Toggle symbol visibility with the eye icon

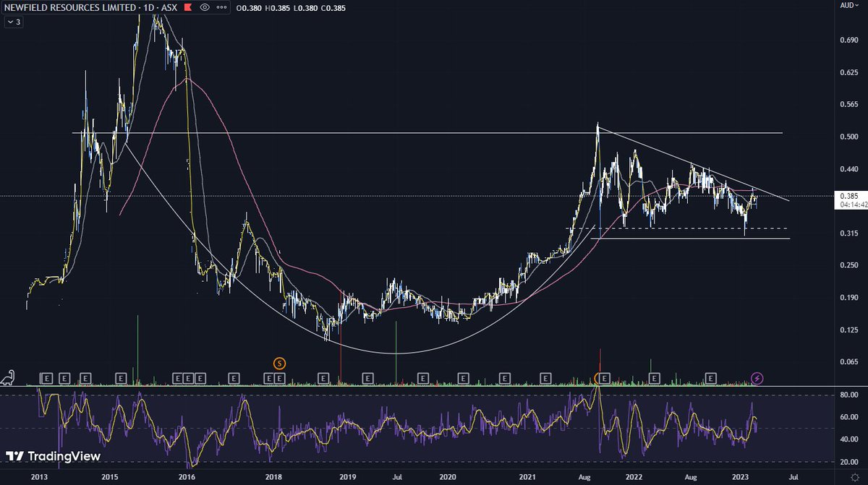click(x=205, y=7)
